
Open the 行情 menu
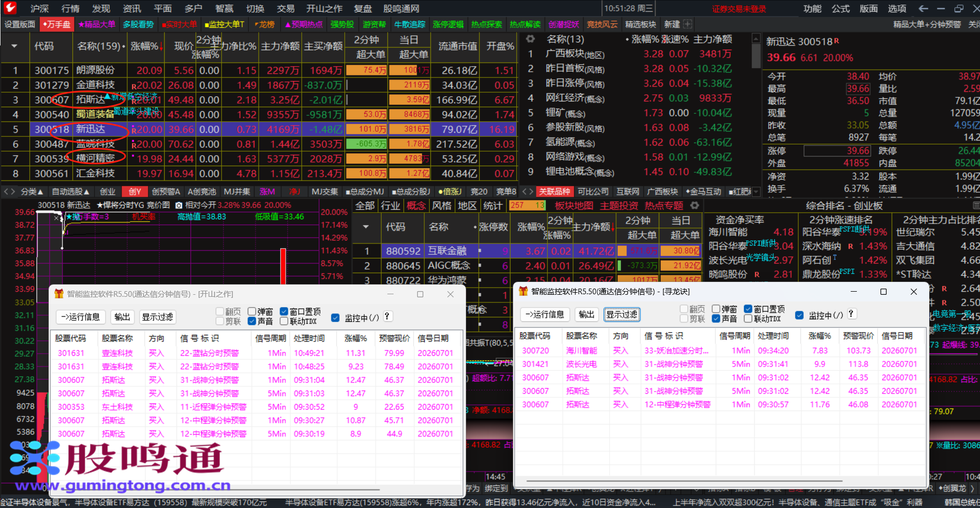70,9
